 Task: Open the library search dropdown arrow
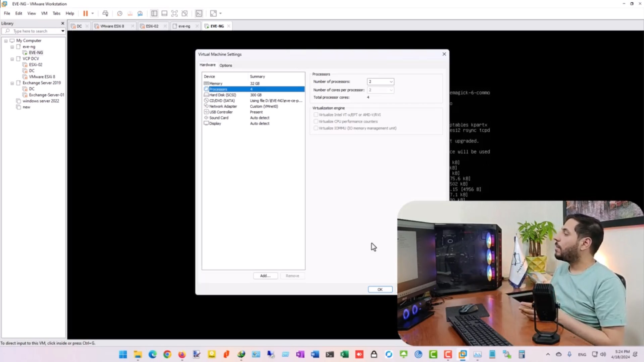pyautogui.click(x=63, y=31)
